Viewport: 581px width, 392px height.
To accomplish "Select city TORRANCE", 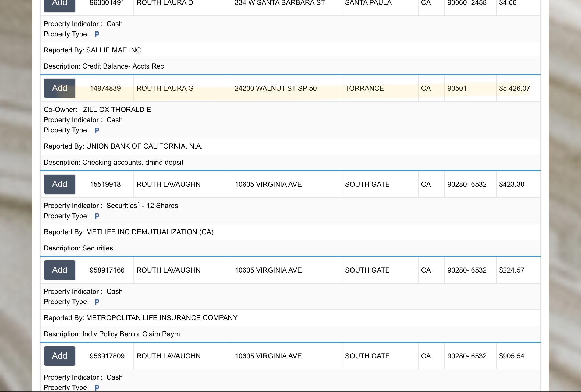I will (364, 88).
